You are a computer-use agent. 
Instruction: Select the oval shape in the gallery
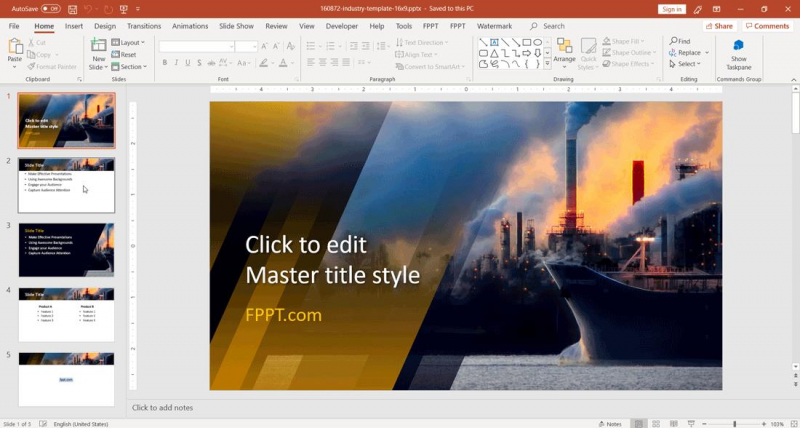pyautogui.click(x=537, y=42)
